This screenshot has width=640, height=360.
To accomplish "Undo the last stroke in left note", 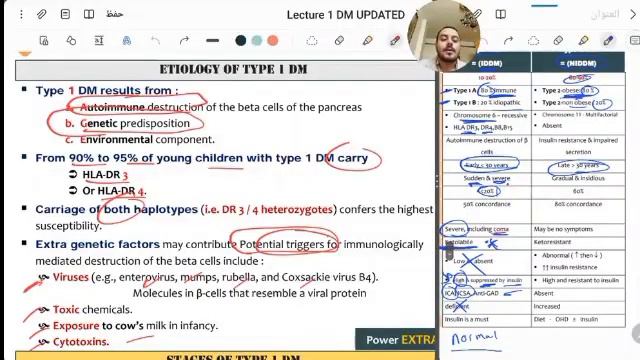I will pos(156,41).
